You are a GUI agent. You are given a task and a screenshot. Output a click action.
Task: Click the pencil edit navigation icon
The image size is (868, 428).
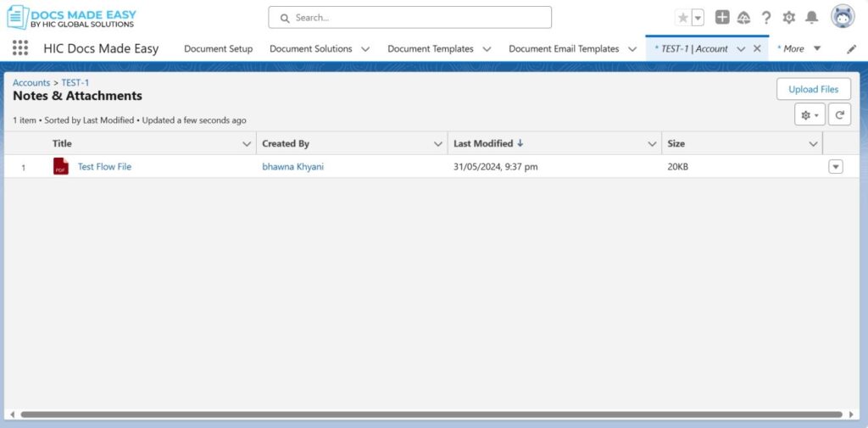point(851,49)
